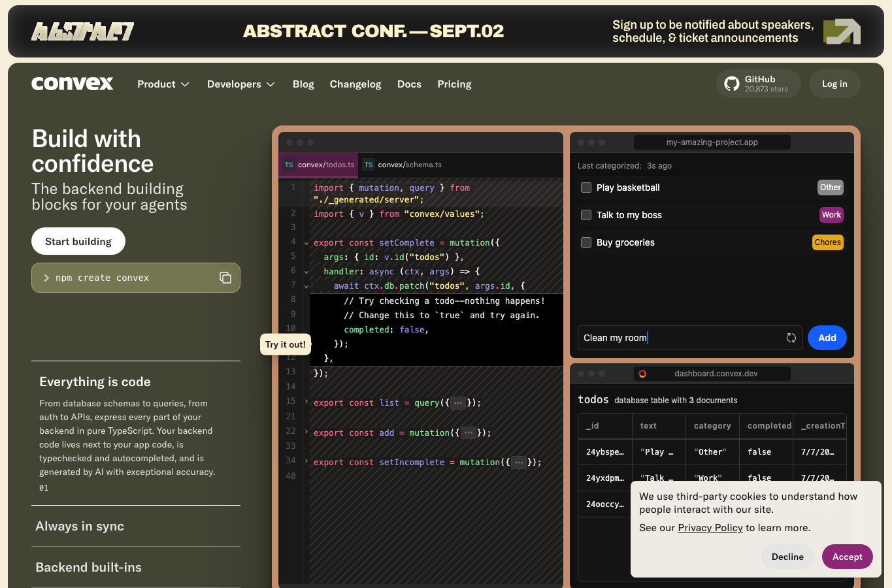The width and height of the screenshot is (892, 588).
Task: Open the Privacy Policy link
Action: [710, 528]
